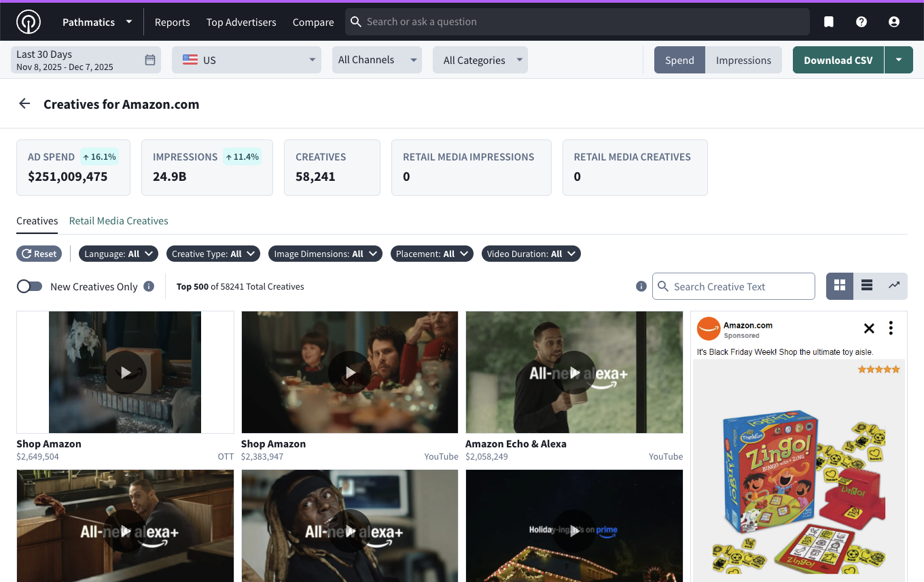924x582 pixels.
Task: Toggle New Creatives Only switch
Action: (x=29, y=286)
